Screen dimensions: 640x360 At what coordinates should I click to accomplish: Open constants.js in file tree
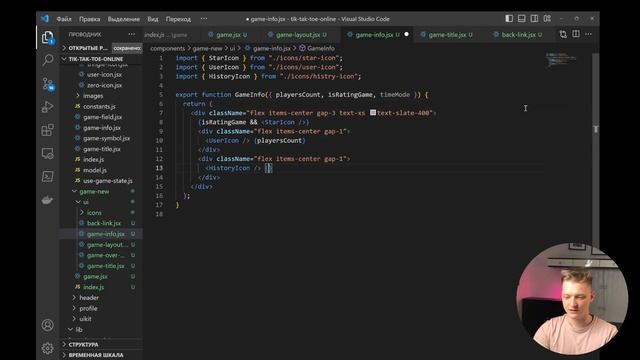99,107
